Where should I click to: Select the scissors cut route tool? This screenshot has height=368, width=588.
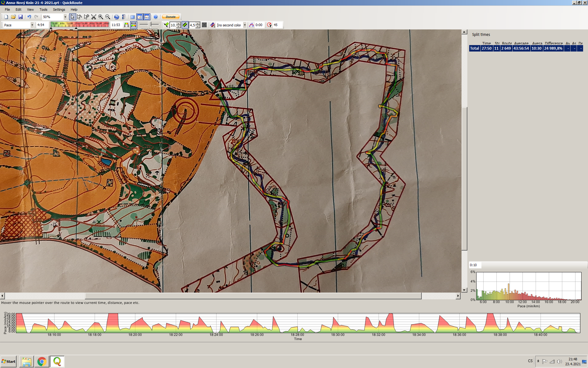click(x=94, y=17)
